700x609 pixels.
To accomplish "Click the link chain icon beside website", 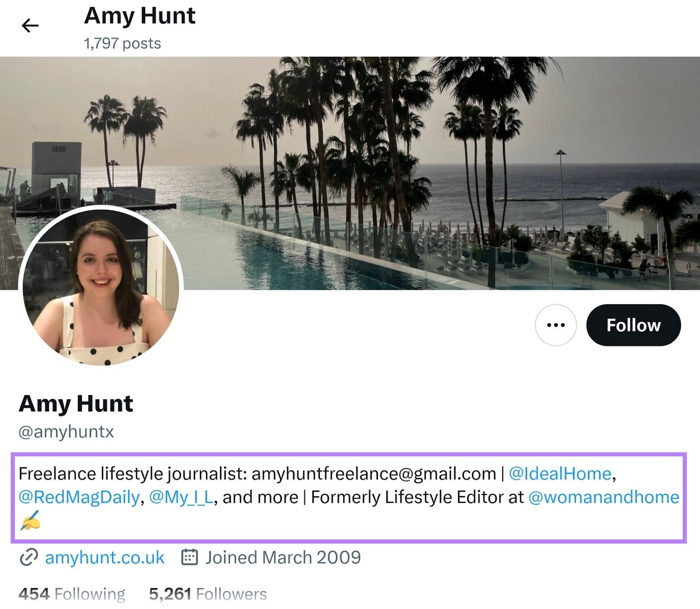I will click(28, 557).
